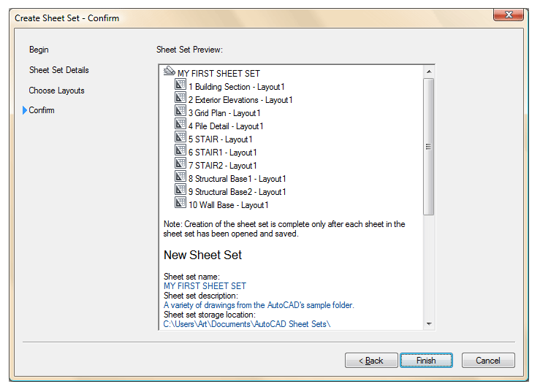Click the Structural Base1 sheet icon

tap(180, 177)
